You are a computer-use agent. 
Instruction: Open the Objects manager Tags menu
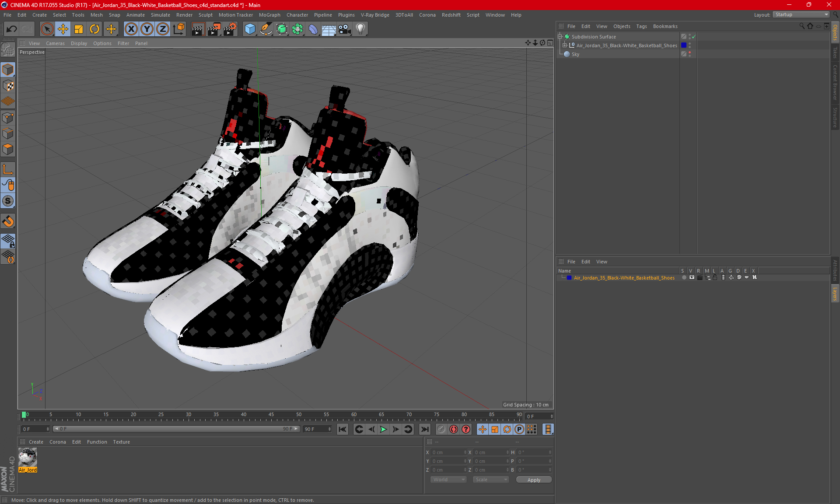(641, 26)
